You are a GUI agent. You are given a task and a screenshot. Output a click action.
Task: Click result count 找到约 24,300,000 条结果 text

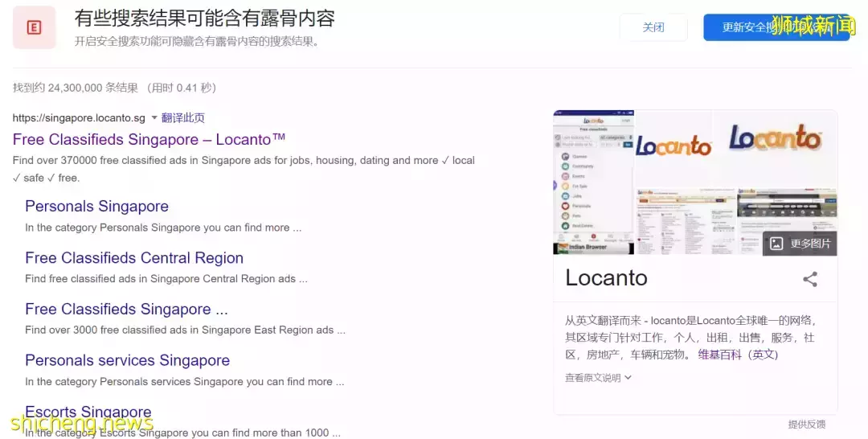click(76, 88)
